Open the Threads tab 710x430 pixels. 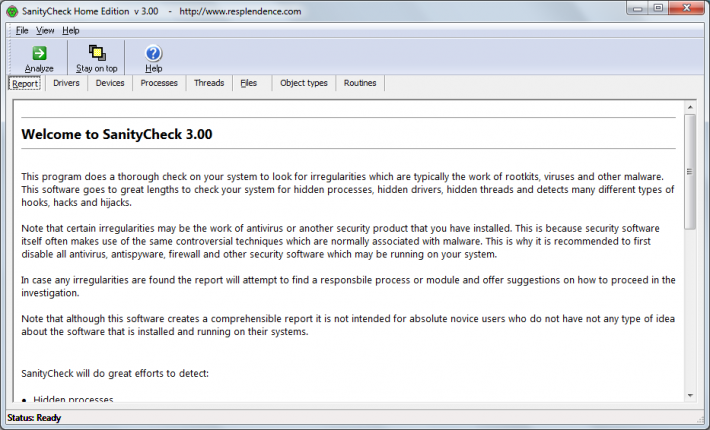click(x=209, y=83)
